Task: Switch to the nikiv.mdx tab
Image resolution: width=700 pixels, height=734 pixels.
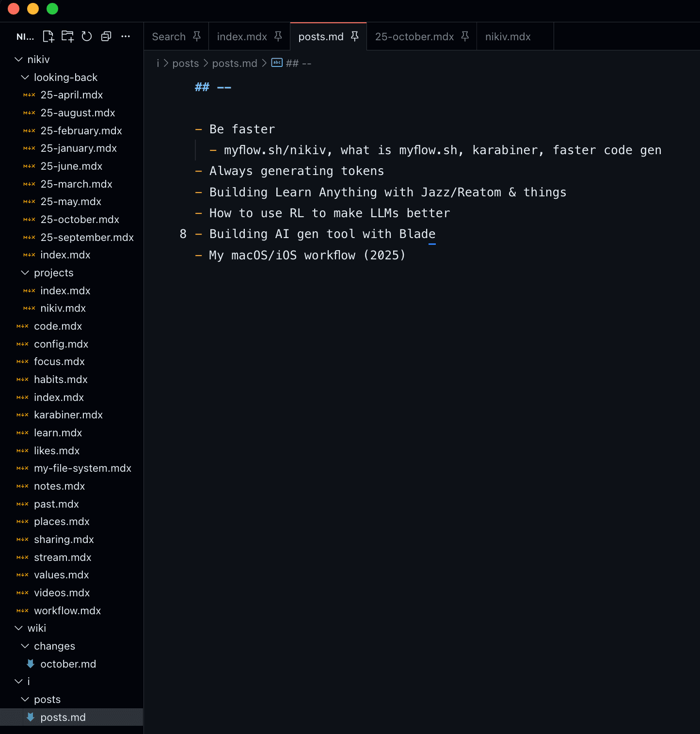Action: click(508, 37)
